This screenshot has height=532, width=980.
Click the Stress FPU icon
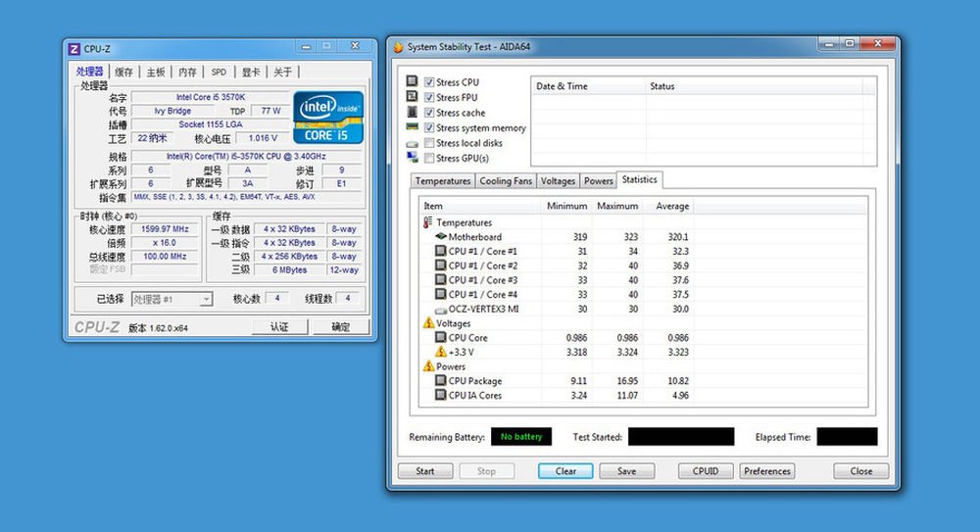(x=412, y=96)
